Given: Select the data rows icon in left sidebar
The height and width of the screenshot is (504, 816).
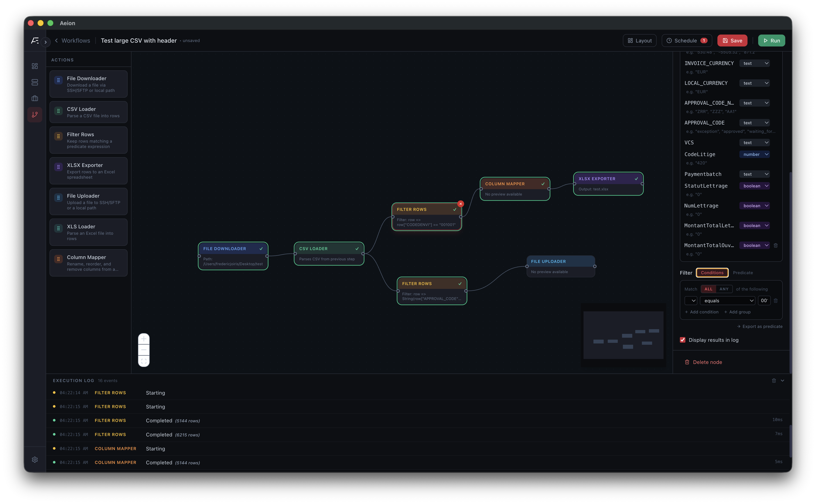Looking at the screenshot, I should pyautogui.click(x=35, y=82).
